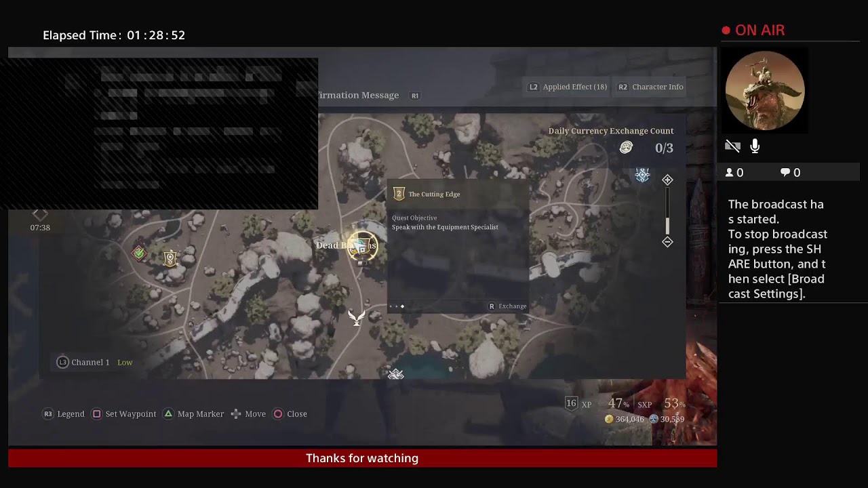
Task: Click the Dead Barrens highlighted location marker
Action: pos(362,246)
